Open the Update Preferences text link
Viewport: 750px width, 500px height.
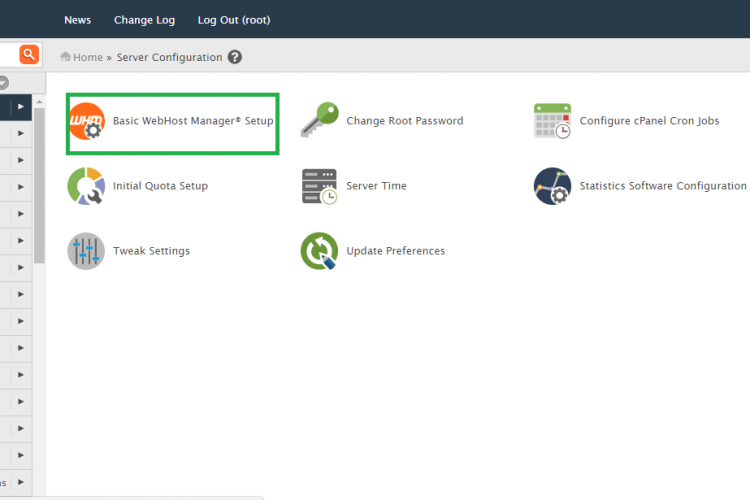click(396, 251)
